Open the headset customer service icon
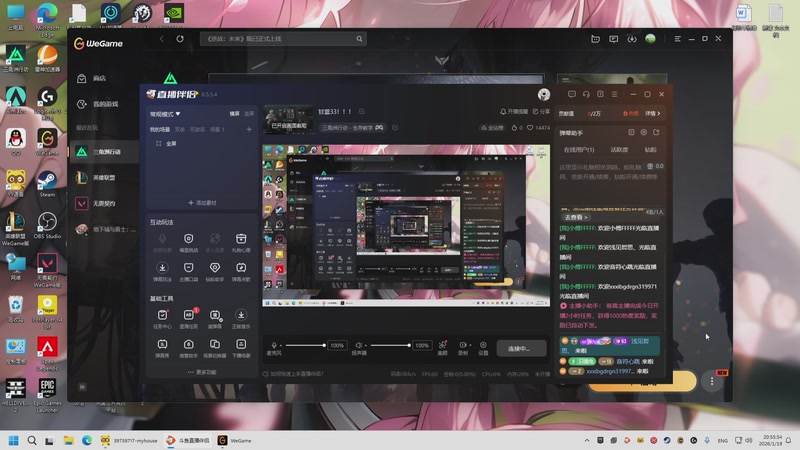Image resolution: width=800 pixels, height=450 pixels. (x=586, y=94)
